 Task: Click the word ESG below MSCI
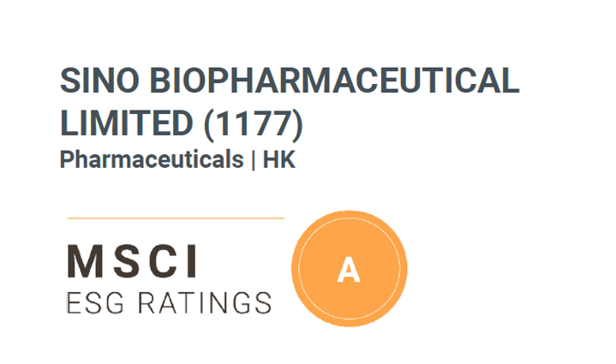click(93, 302)
